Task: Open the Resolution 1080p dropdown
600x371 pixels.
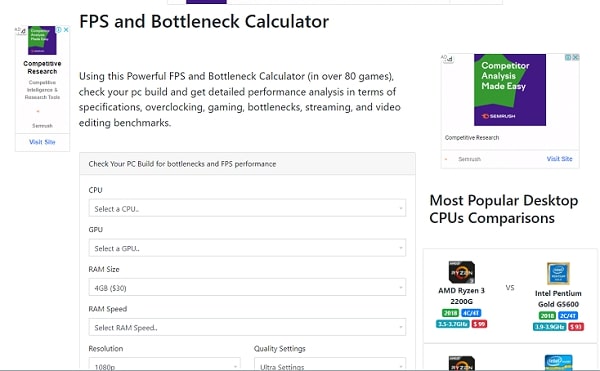Action: click(x=165, y=364)
